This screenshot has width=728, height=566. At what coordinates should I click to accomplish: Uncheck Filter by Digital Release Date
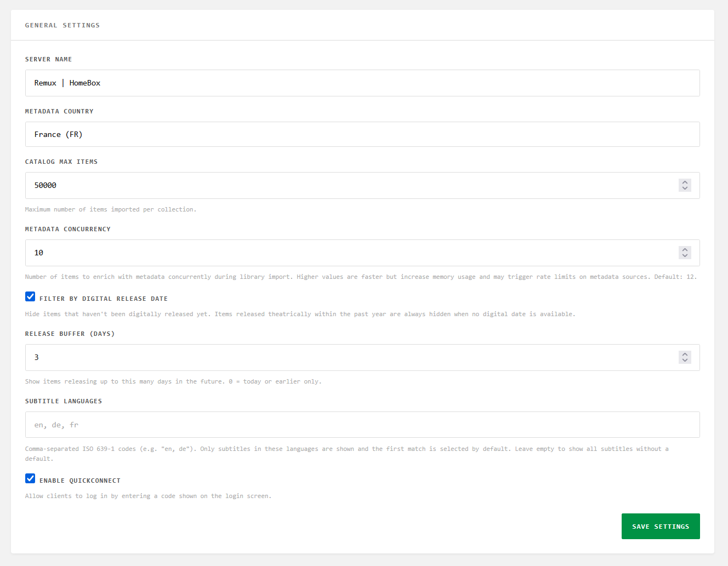coord(30,296)
